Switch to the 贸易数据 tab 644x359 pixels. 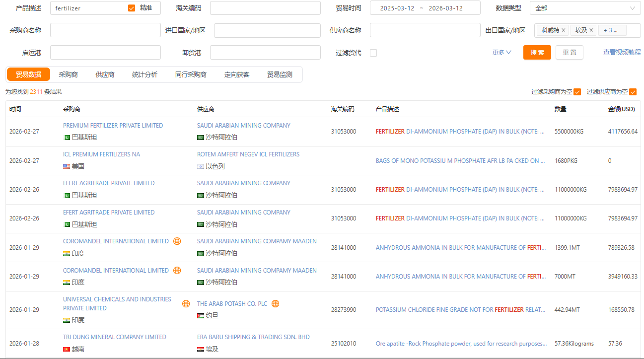(28, 74)
